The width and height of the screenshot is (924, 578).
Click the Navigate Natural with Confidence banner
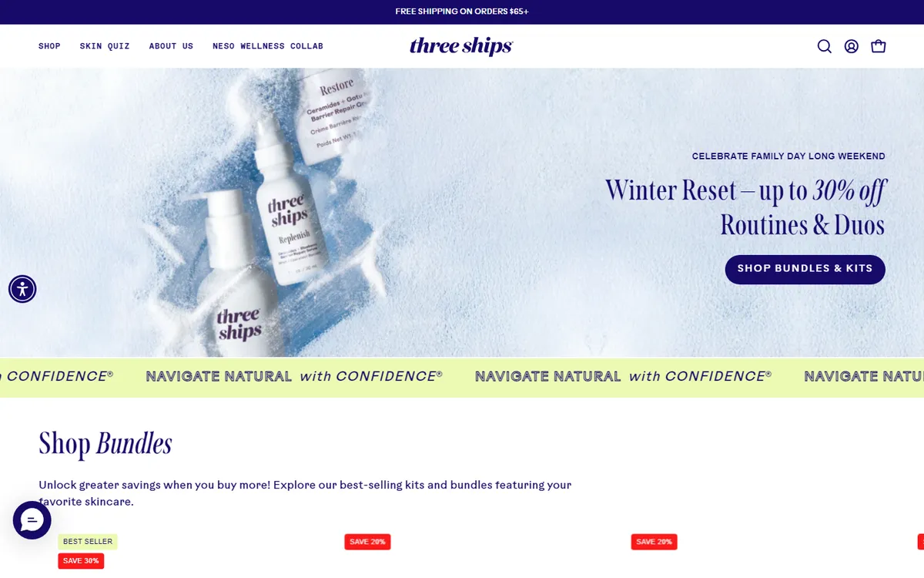pos(462,377)
